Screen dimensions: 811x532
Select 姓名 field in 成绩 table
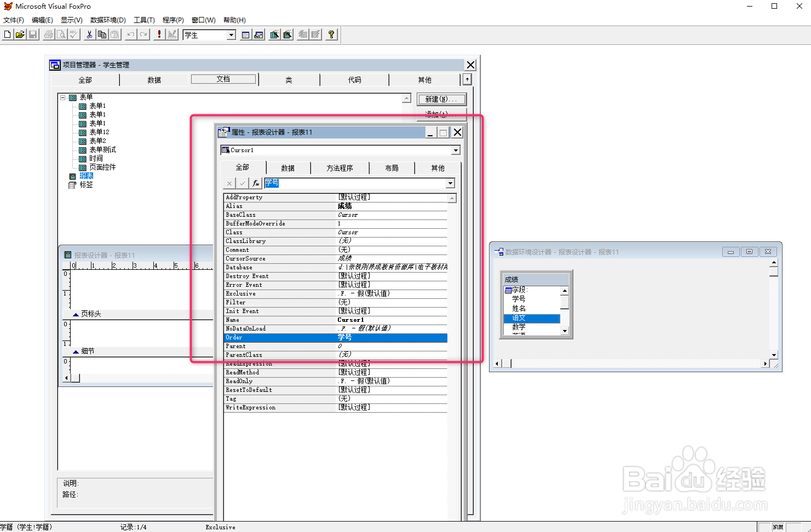519,309
